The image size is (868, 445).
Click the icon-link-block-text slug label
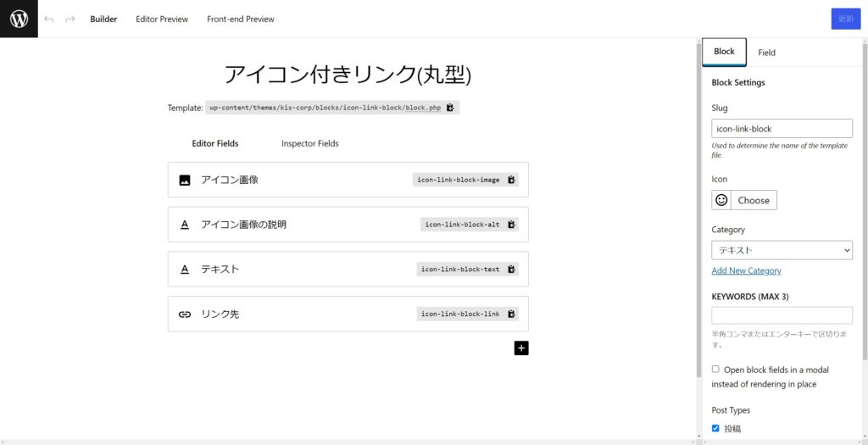[460, 269]
